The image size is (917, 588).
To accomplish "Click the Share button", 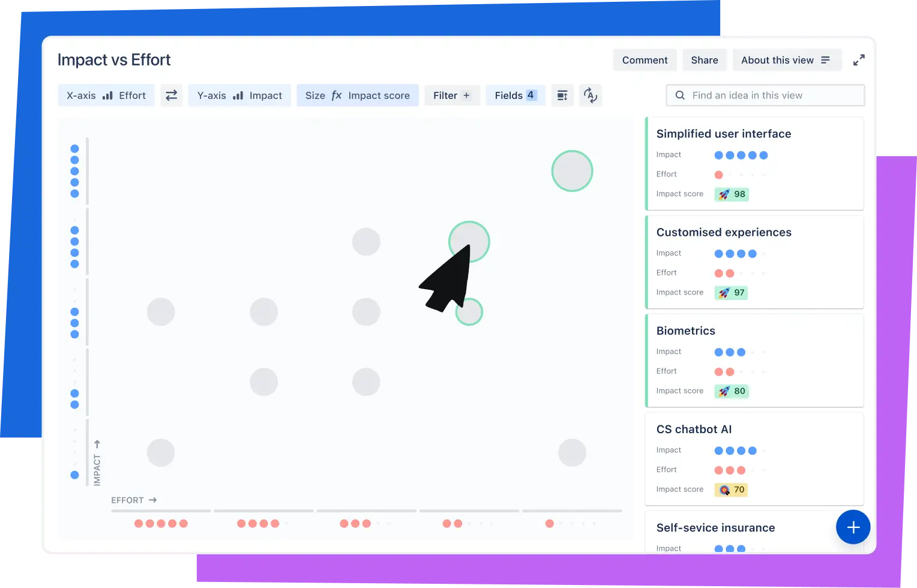I will click(705, 60).
